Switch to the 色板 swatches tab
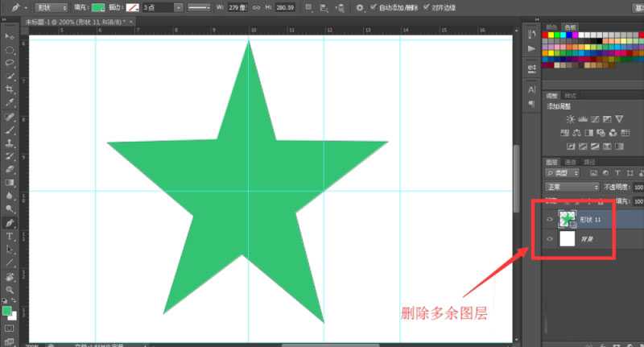The height and width of the screenshot is (347, 644). click(x=570, y=27)
